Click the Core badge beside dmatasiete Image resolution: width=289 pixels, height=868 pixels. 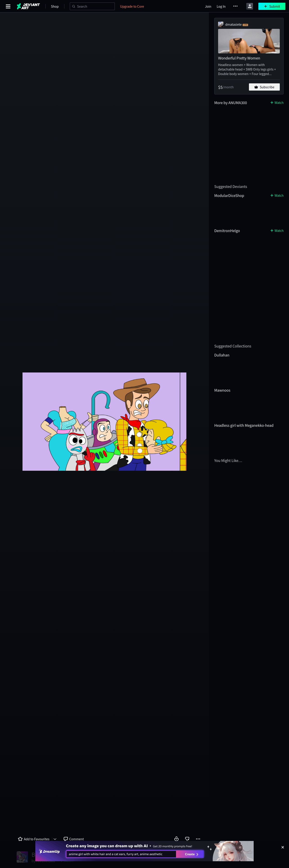point(245,25)
